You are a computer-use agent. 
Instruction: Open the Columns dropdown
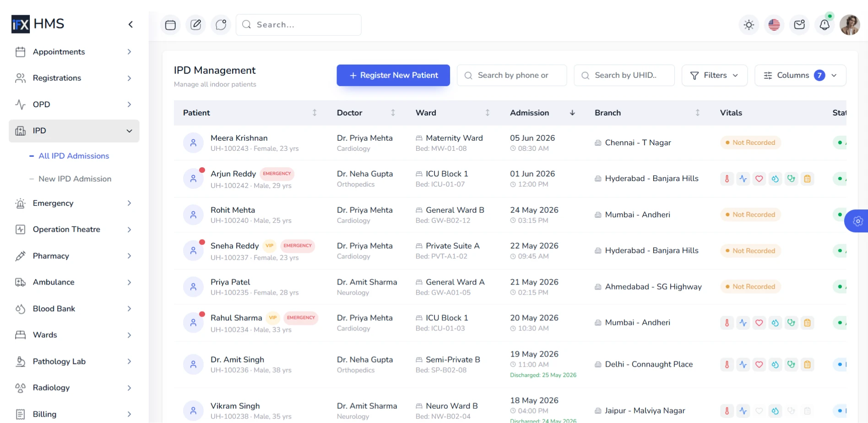click(x=800, y=75)
